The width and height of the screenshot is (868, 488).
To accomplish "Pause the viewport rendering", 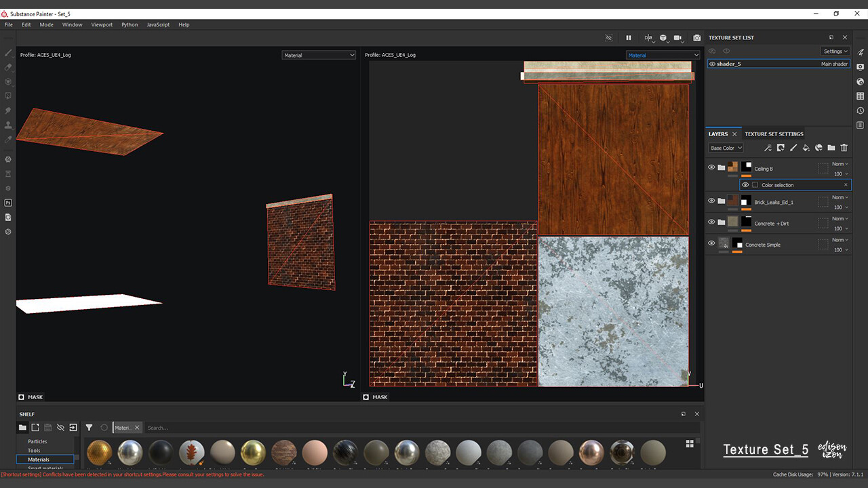I will coord(629,38).
